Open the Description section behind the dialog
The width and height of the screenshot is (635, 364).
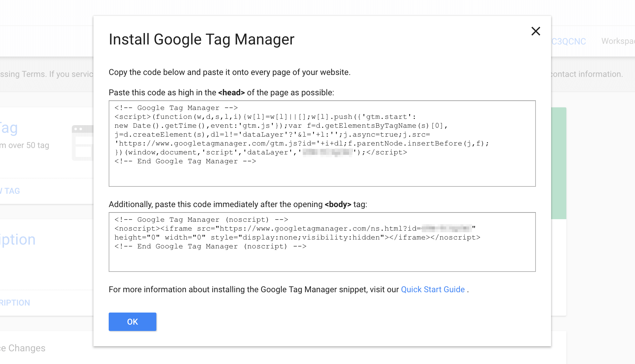(17, 239)
